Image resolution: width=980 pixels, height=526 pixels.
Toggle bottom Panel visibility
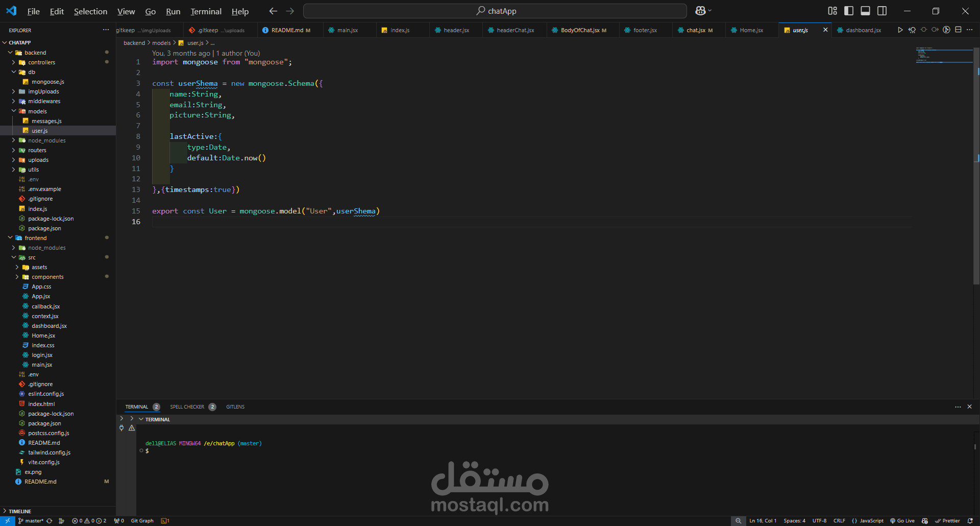(x=865, y=11)
